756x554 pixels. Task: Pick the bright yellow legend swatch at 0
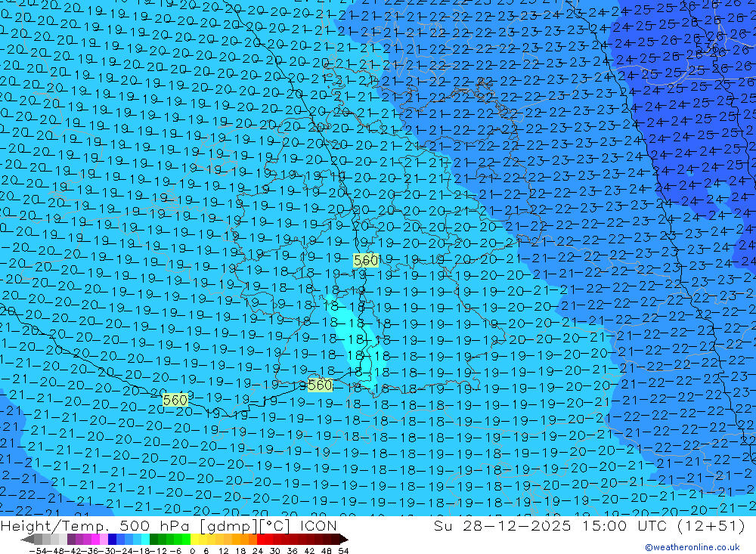point(194,539)
